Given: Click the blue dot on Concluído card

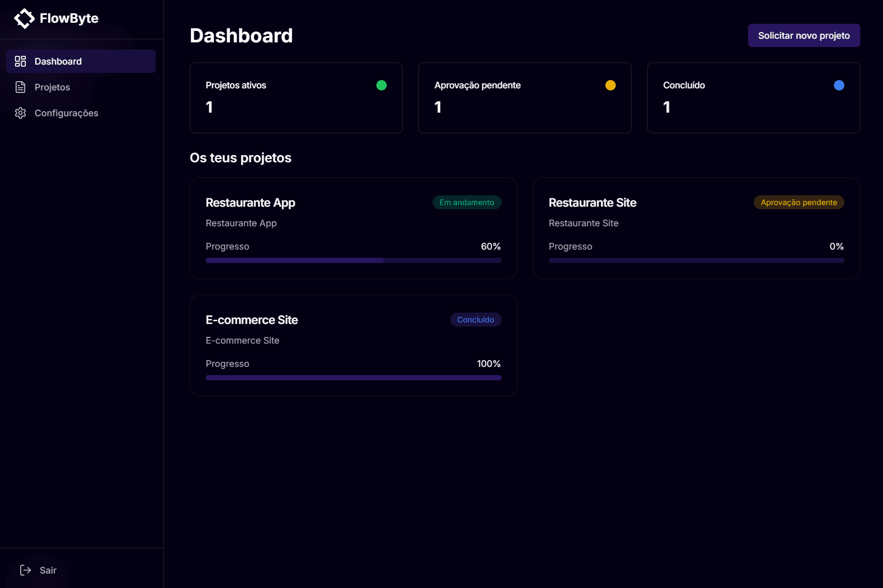Looking at the screenshot, I should [839, 85].
